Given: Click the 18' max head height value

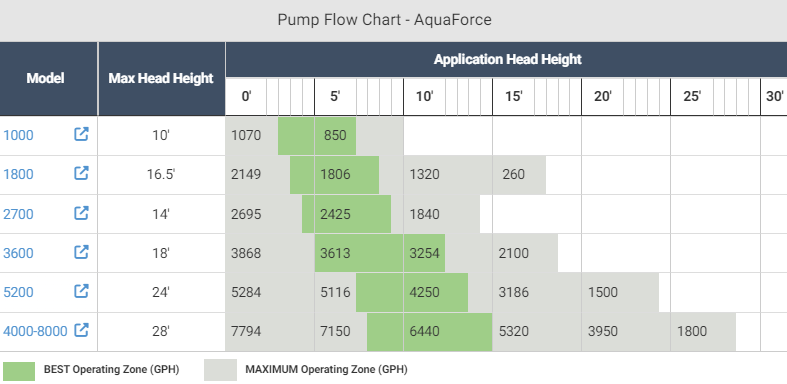Looking at the screenshot, I should tap(161, 253).
